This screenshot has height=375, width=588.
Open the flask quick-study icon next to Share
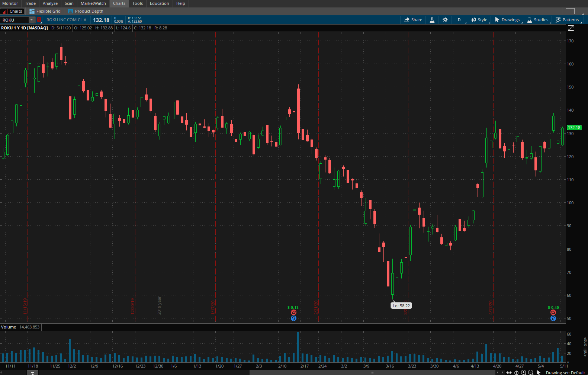click(x=432, y=20)
